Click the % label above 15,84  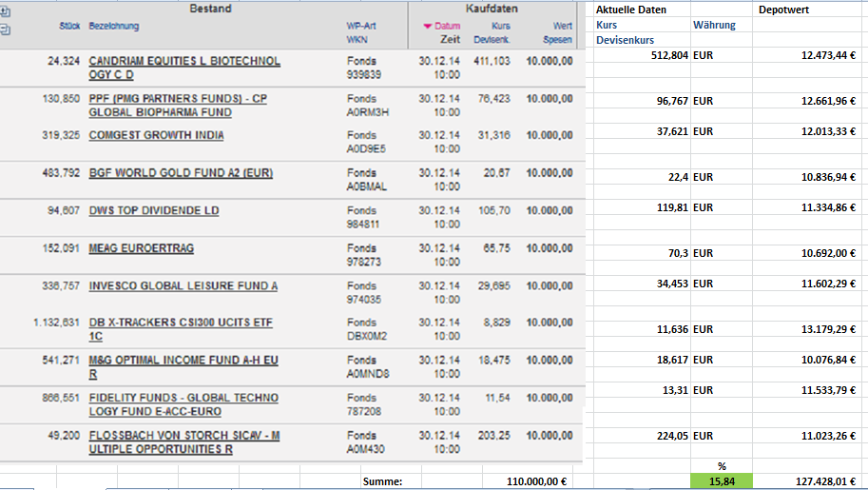[x=722, y=466]
